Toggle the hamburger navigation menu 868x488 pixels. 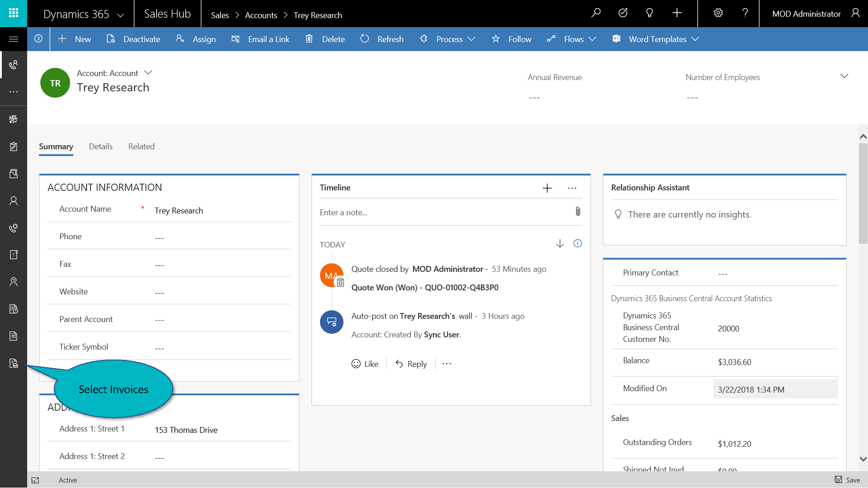pos(14,39)
